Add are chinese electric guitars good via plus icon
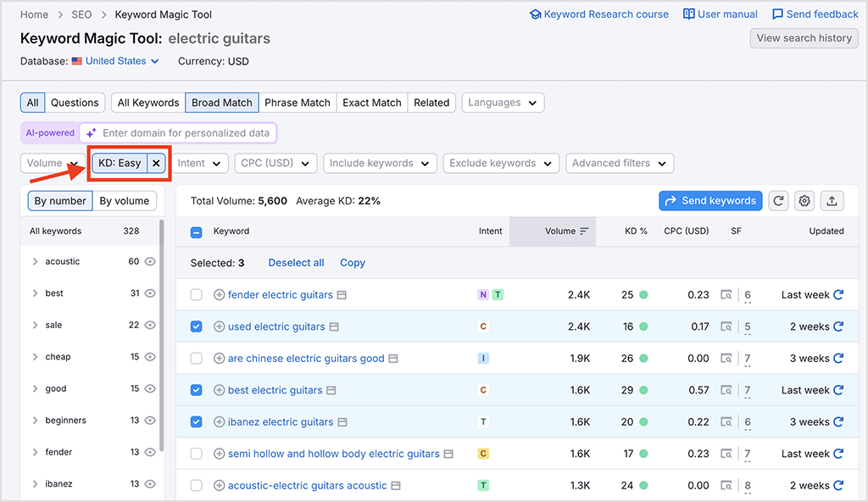The width and height of the screenshot is (868, 502). click(220, 359)
